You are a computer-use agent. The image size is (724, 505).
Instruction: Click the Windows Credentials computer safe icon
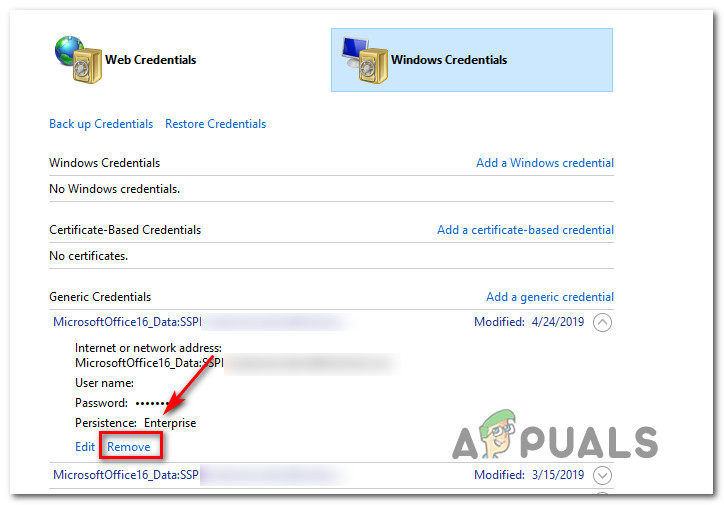[x=365, y=60]
